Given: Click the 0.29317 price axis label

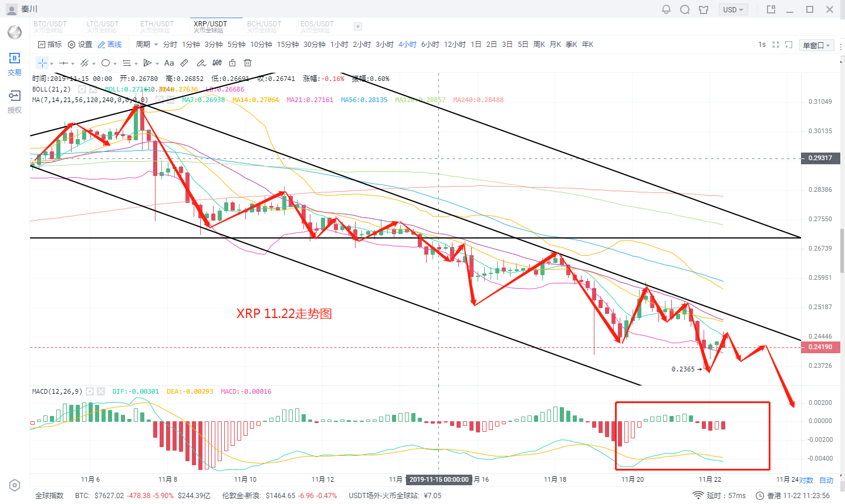Looking at the screenshot, I should pyautogui.click(x=820, y=158).
